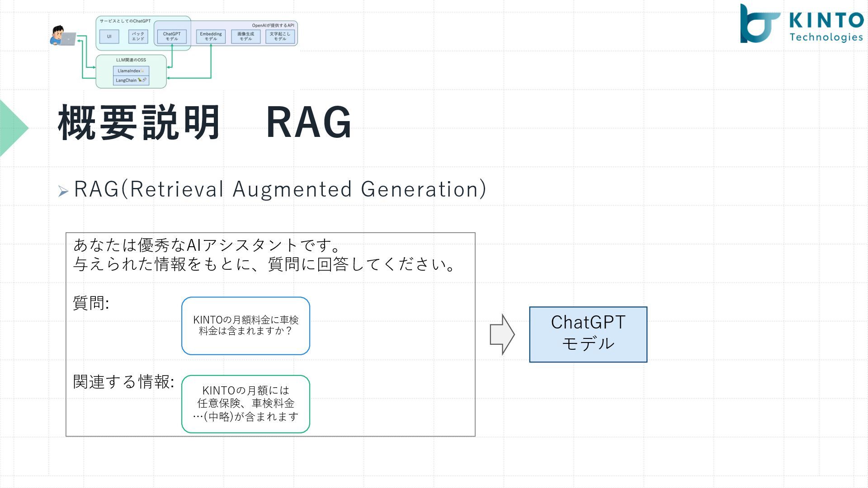Click the Embeddingモデル box
868x488 pixels.
(211, 37)
